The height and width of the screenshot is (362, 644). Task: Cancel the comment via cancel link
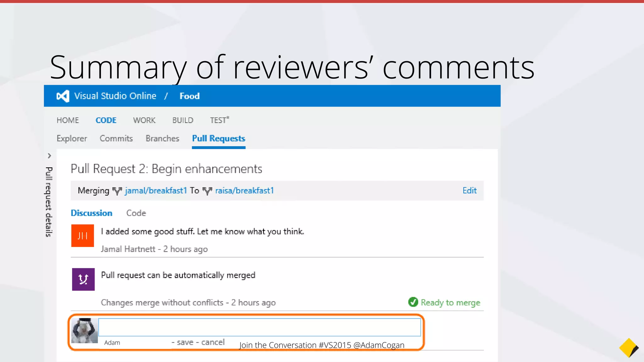(213, 342)
